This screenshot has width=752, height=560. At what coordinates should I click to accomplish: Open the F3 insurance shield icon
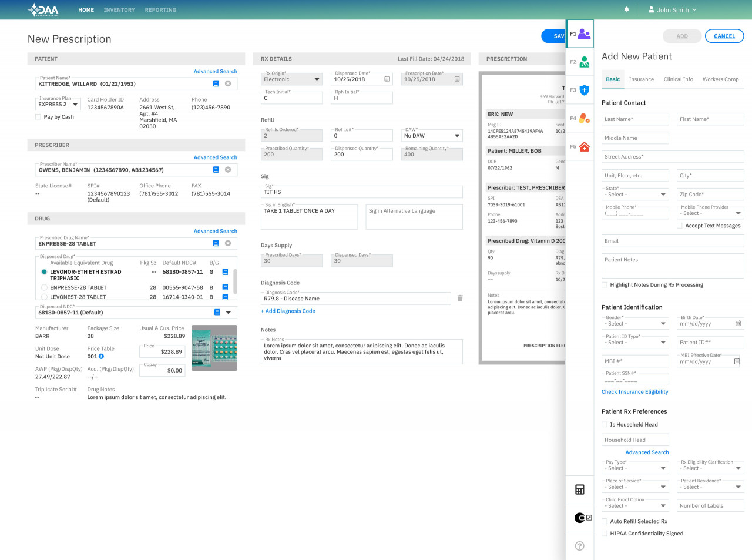point(580,89)
